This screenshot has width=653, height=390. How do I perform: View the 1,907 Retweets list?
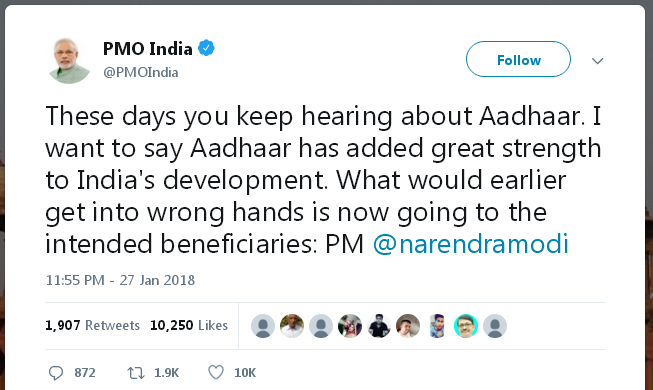tap(92, 325)
